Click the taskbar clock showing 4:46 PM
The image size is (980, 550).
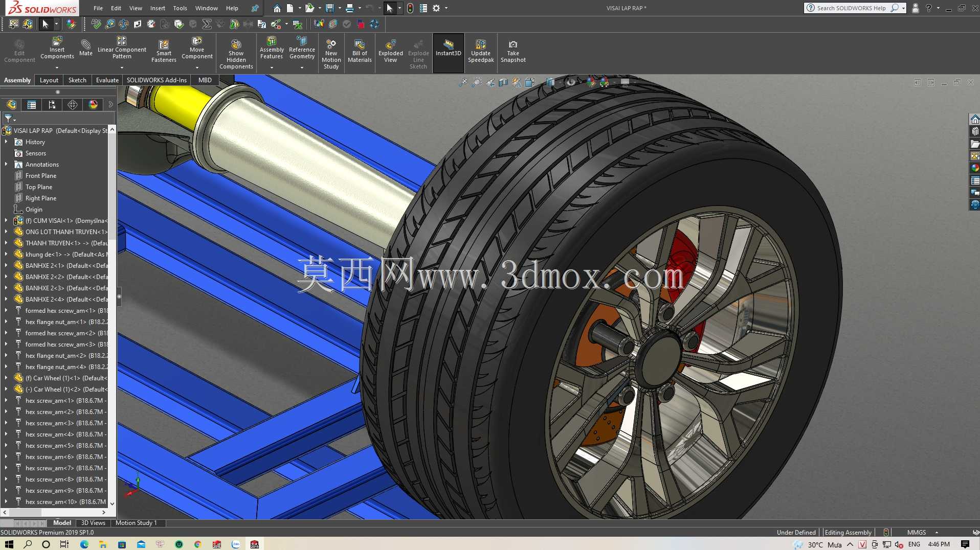(x=939, y=544)
